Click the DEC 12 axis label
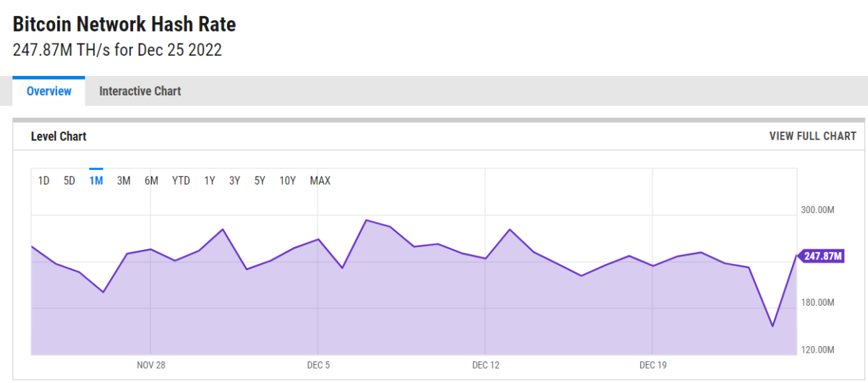Screen dimensions: 868x383 pos(485,365)
